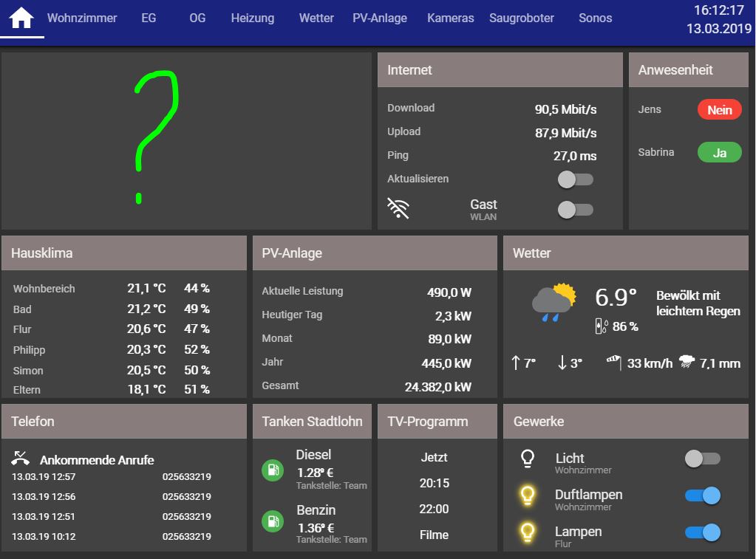Screen dimensions: 756x559
Task: Click the call entry 13.03.19 10:12
Action: [x=112, y=536]
